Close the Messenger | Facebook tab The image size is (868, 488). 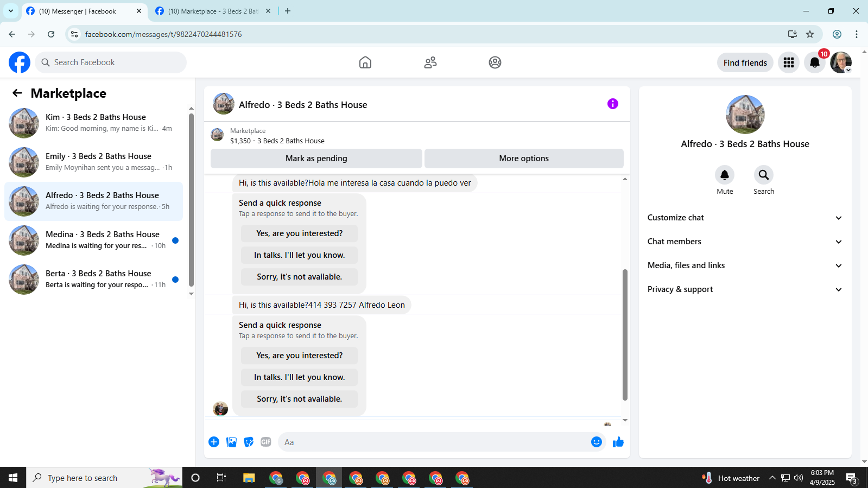point(139,11)
